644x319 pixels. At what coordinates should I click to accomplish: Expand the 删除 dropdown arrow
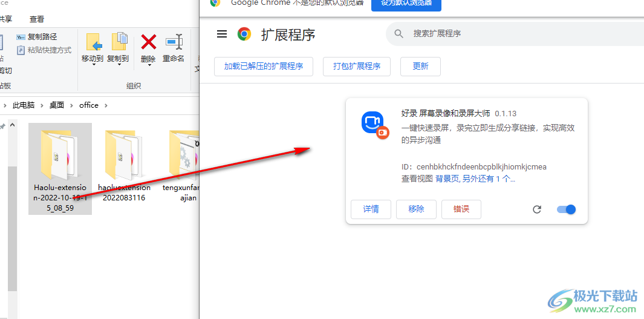pos(148,65)
